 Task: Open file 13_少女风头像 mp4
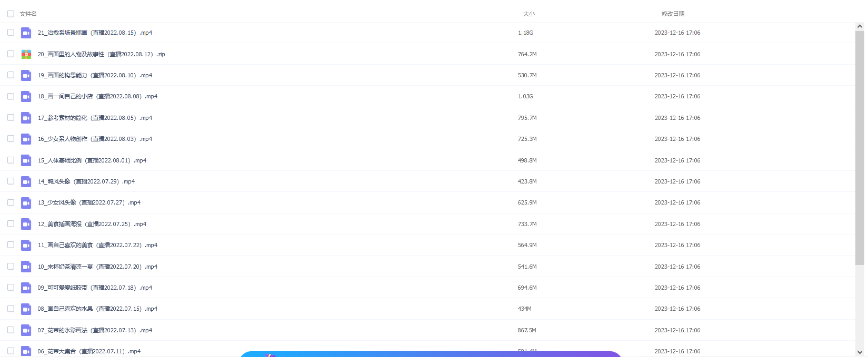[89, 202]
